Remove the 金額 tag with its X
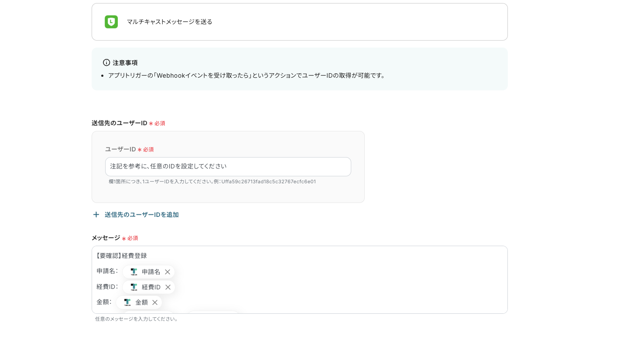The image size is (644, 350). tap(155, 302)
